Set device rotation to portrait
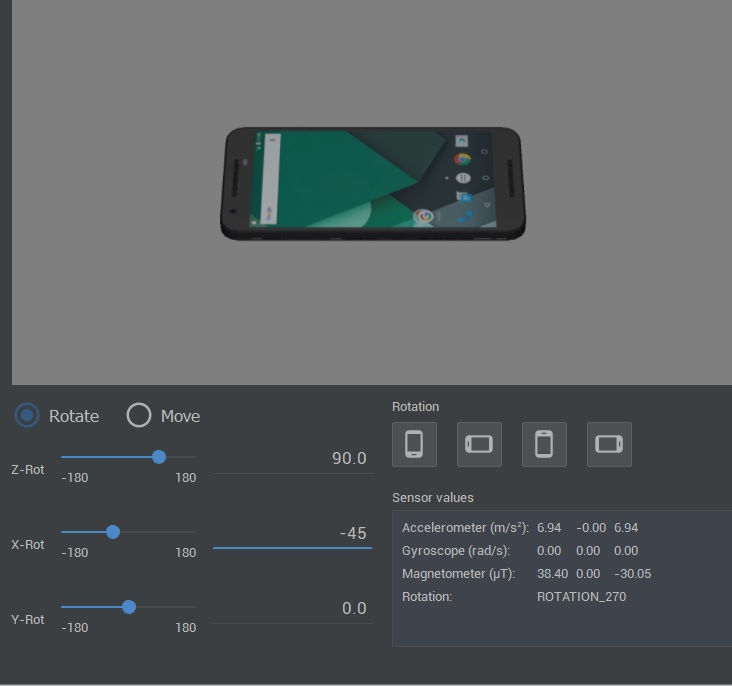This screenshot has width=732, height=686. [x=415, y=445]
